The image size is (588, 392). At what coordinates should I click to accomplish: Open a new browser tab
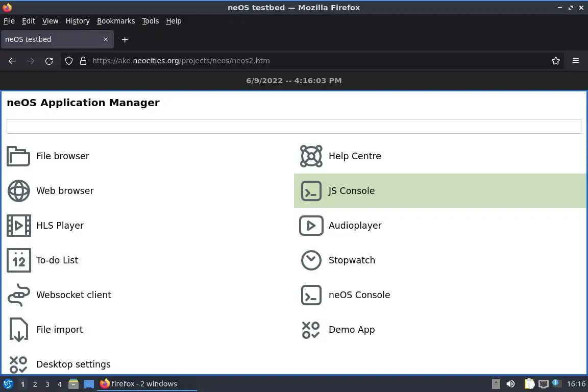tap(125, 39)
